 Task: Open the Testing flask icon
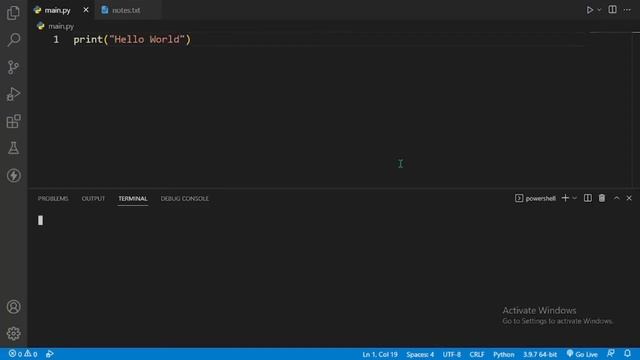tap(13, 148)
